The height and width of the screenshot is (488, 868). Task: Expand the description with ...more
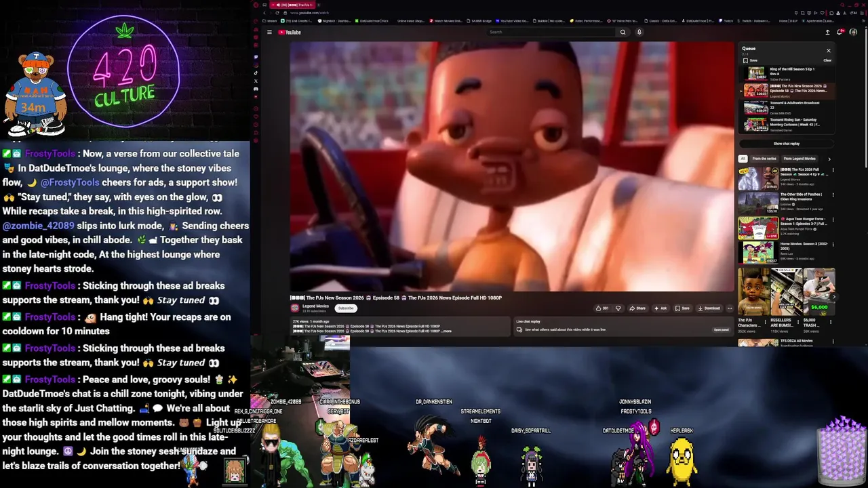tap(445, 331)
